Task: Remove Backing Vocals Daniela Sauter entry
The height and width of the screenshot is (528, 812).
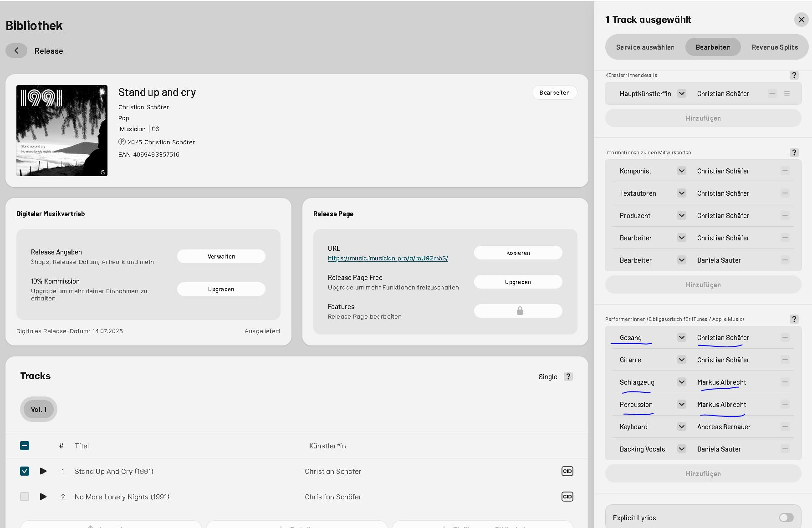Action: (785, 449)
